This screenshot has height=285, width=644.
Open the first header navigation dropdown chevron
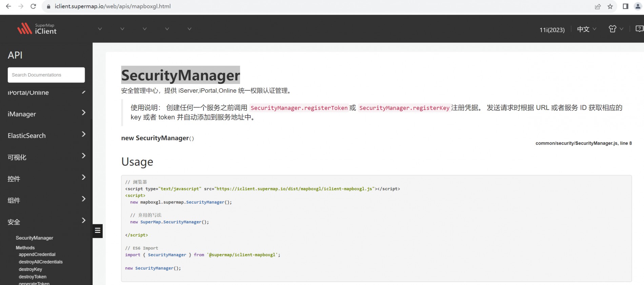tap(100, 29)
